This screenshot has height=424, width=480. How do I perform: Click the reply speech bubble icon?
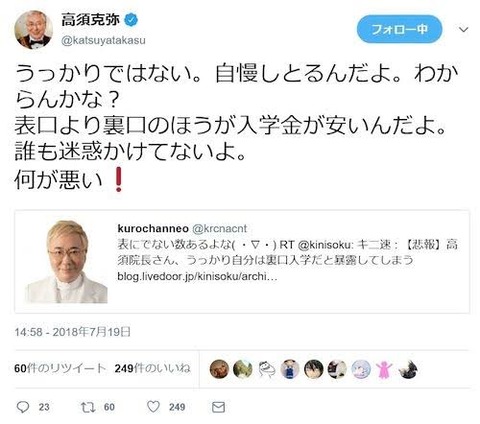click(23, 407)
